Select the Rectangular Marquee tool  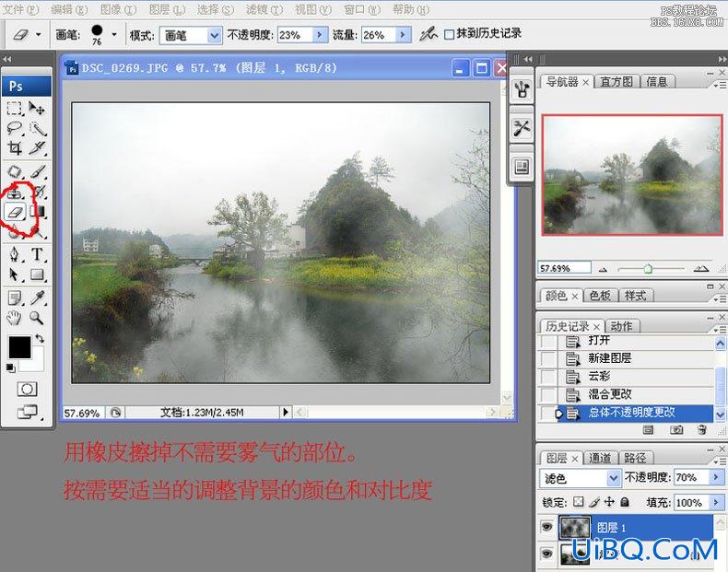[15, 109]
